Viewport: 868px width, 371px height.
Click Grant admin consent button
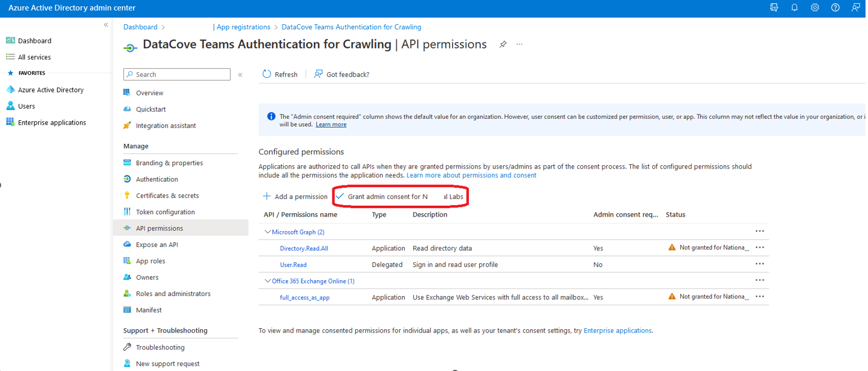(400, 197)
